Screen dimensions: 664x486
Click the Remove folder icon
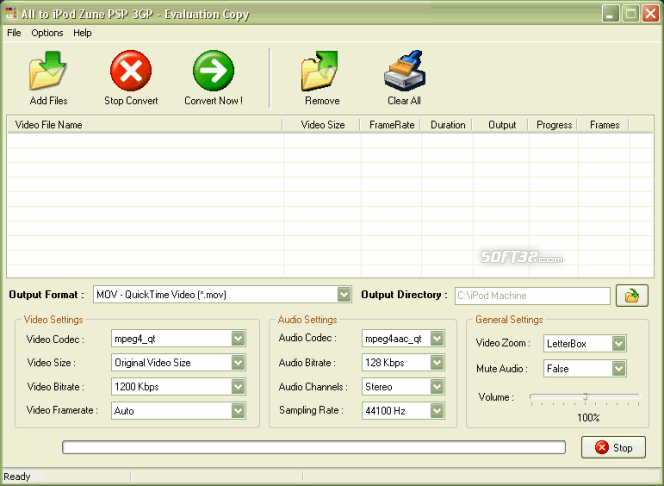(320, 70)
